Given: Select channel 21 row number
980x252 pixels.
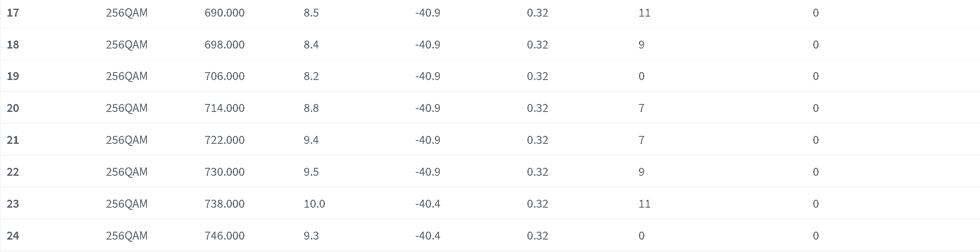Looking at the screenshot, I should click(x=13, y=140).
